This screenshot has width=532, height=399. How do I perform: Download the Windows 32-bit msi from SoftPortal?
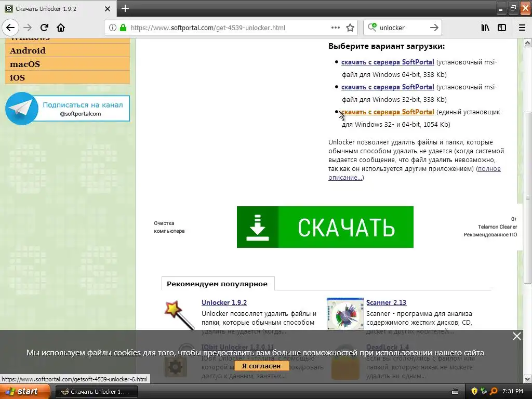(388, 87)
